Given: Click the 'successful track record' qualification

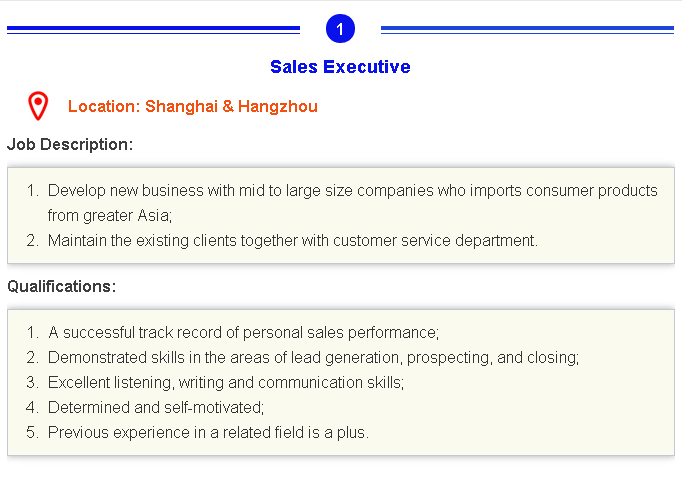Looking at the screenshot, I should [x=233, y=332].
